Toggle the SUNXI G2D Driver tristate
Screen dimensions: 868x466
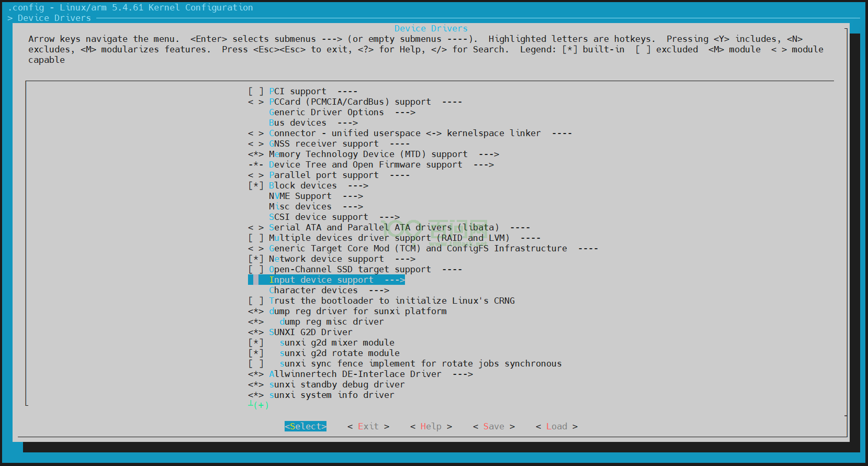(x=256, y=332)
